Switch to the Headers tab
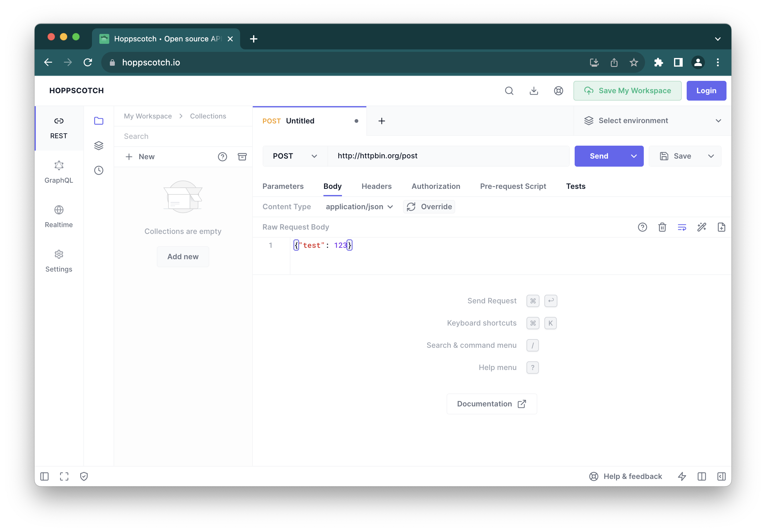 point(376,186)
